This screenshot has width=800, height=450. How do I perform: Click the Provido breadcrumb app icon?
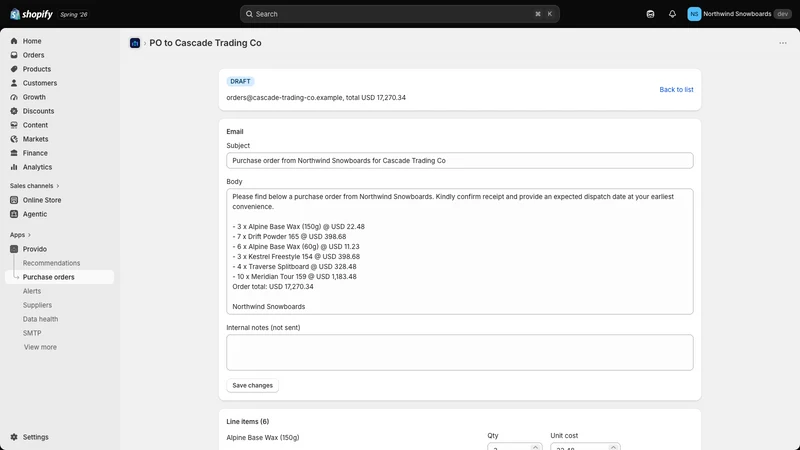(135, 43)
